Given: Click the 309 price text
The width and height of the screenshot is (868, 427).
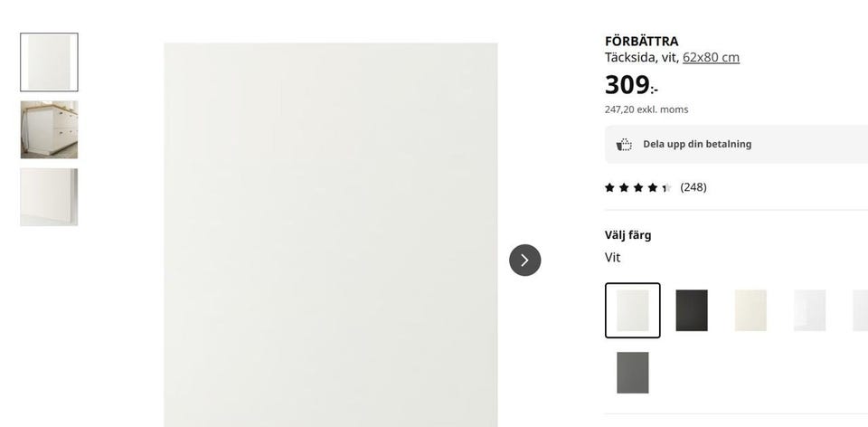Looking at the screenshot, I should click(631, 85).
